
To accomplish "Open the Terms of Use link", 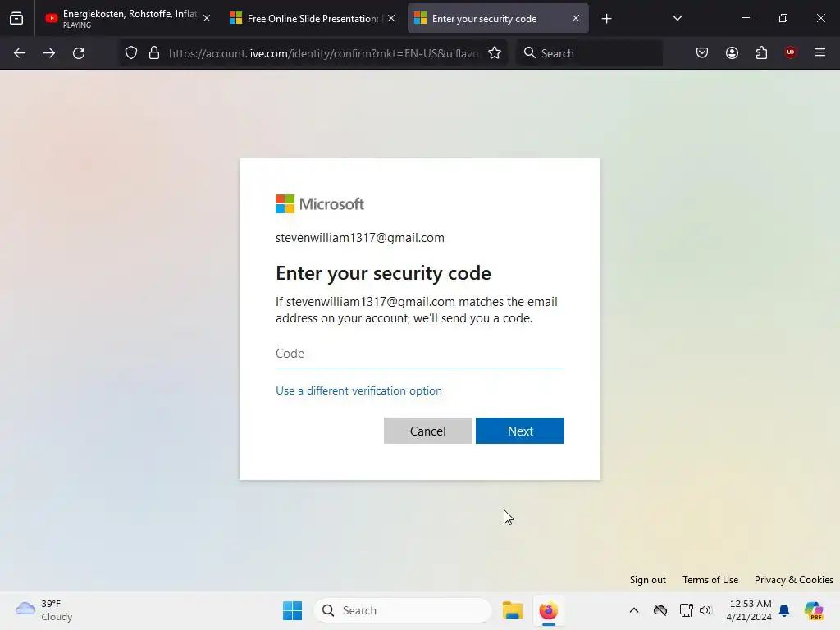I will (710, 580).
